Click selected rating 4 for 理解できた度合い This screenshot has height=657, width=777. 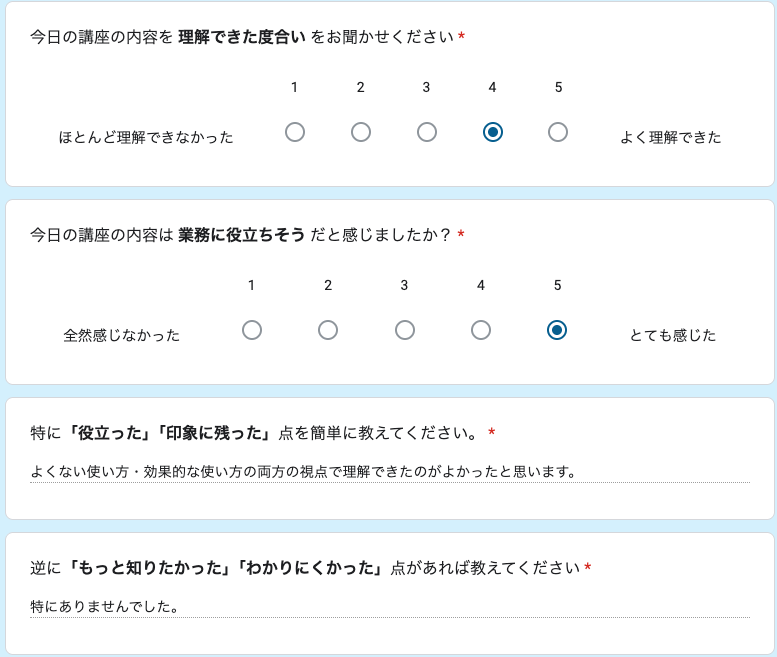tap(492, 132)
